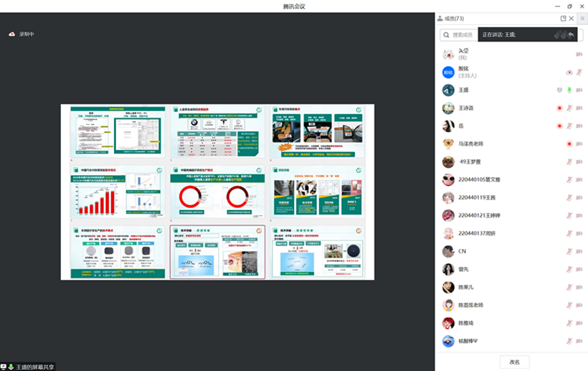588x371 pixels.
Task: Click the camera-off icon for 陈果儿
Action: (x=579, y=288)
